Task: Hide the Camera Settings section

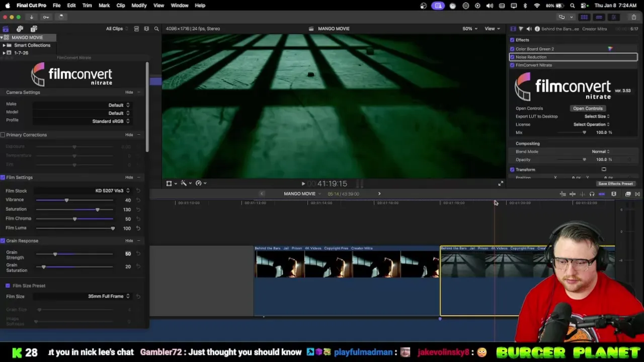Action: tap(129, 93)
